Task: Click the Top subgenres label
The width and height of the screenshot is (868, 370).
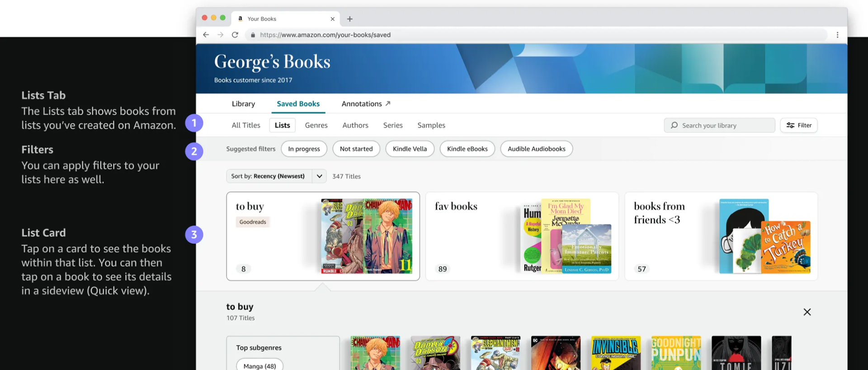Action: [259, 347]
